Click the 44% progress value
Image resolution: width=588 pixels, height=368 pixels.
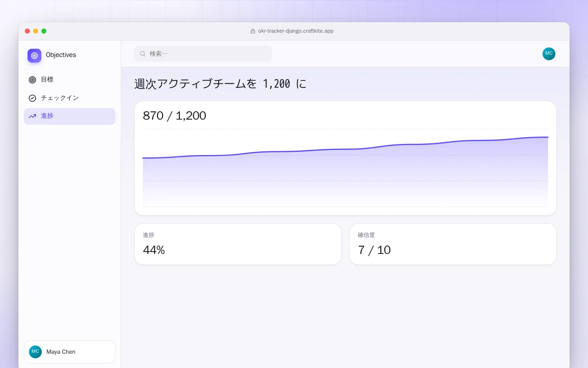(x=154, y=250)
